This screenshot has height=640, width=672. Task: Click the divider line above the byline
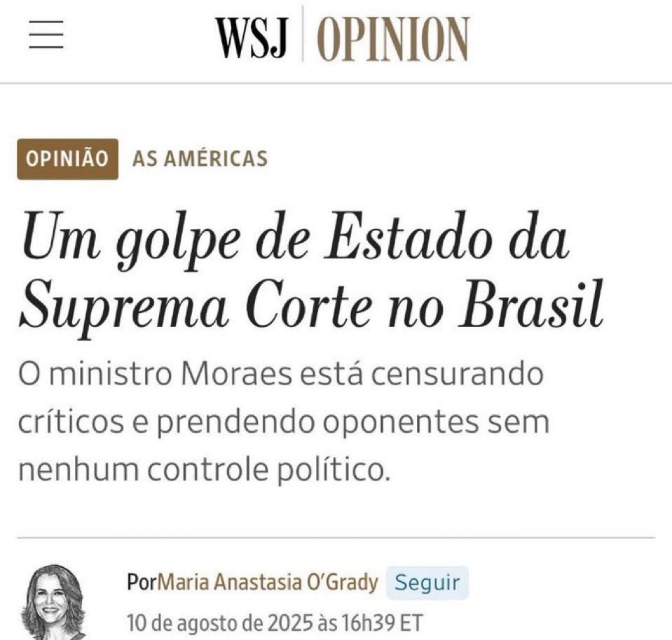[336, 537]
